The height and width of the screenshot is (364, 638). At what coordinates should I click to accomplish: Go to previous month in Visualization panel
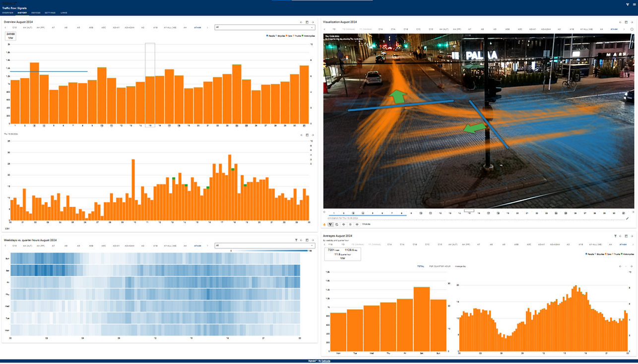pyautogui.click(x=620, y=22)
